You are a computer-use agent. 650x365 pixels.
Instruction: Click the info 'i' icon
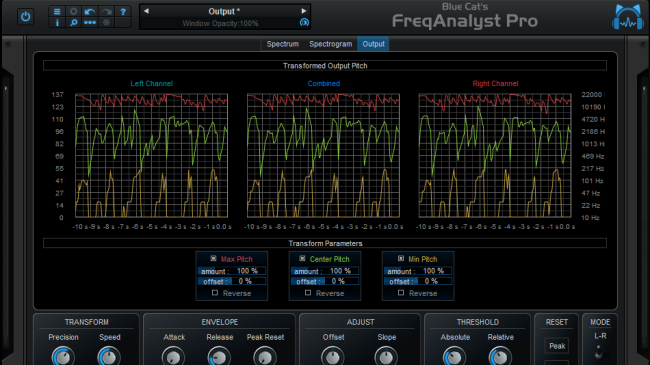click(x=57, y=22)
